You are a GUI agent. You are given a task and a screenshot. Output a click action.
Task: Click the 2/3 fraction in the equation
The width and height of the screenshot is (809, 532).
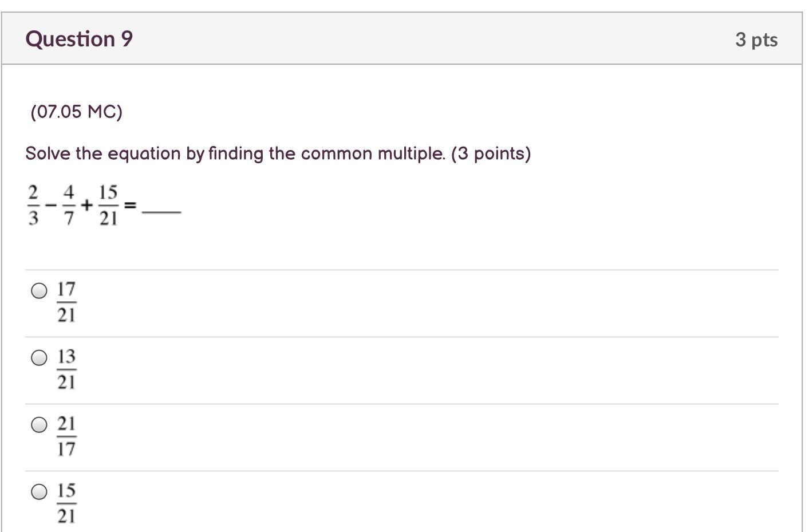[x=33, y=205]
